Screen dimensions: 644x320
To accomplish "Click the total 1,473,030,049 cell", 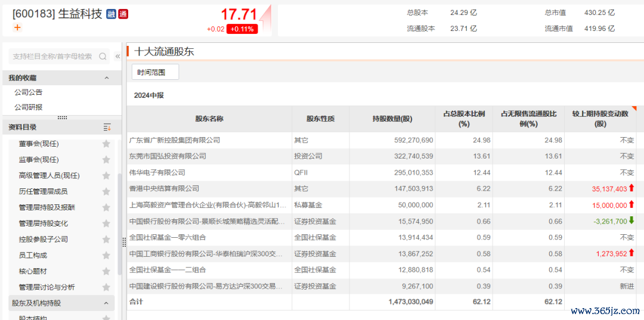I will coord(410,302).
